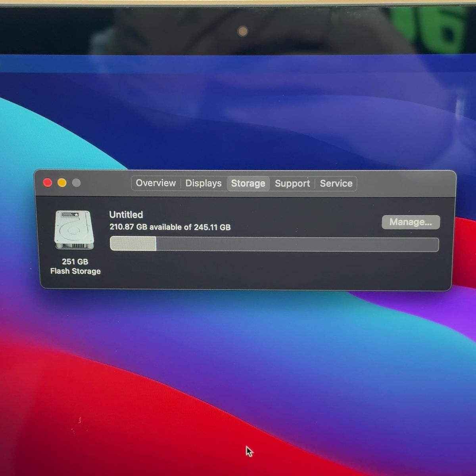
Task: Click '210.87 GB available of 245.11 GB' text
Action: [170, 227]
